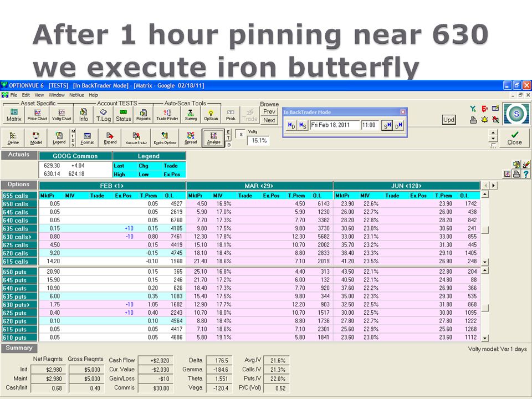Open the T.Log transaction log

coord(104,115)
